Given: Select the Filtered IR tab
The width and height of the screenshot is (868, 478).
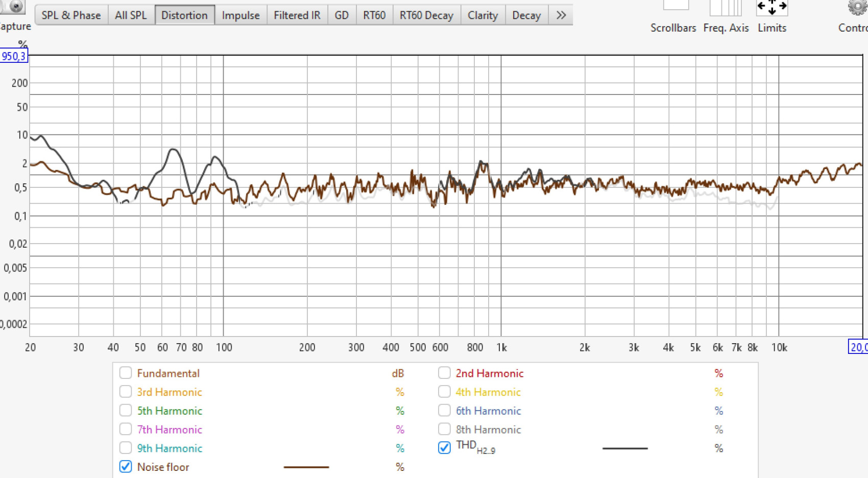Looking at the screenshot, I should (x=297, y=15).
